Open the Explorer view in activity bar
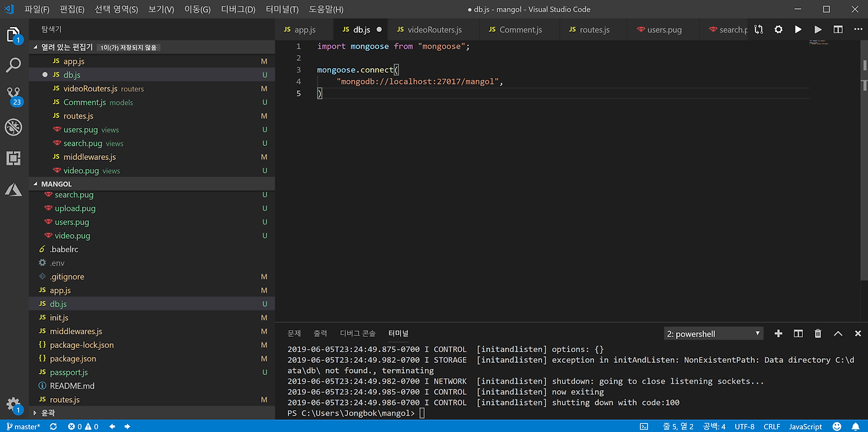868x432 pixels. coord(14,35)
